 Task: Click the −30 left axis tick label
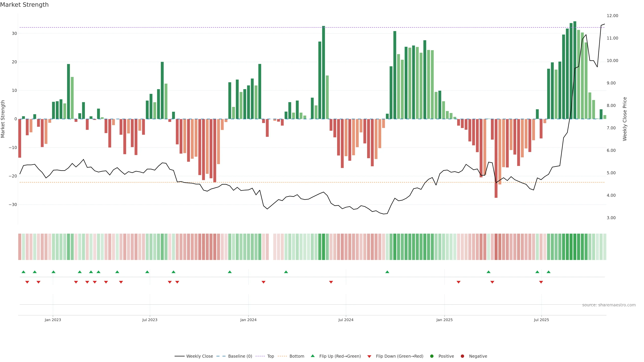(13, 205)
